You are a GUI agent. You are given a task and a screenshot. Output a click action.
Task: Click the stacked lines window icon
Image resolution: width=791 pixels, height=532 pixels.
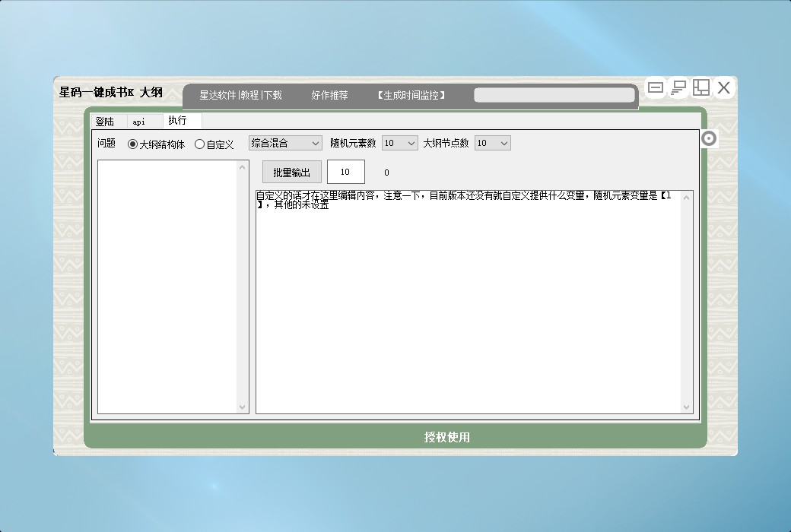[678, 88]
